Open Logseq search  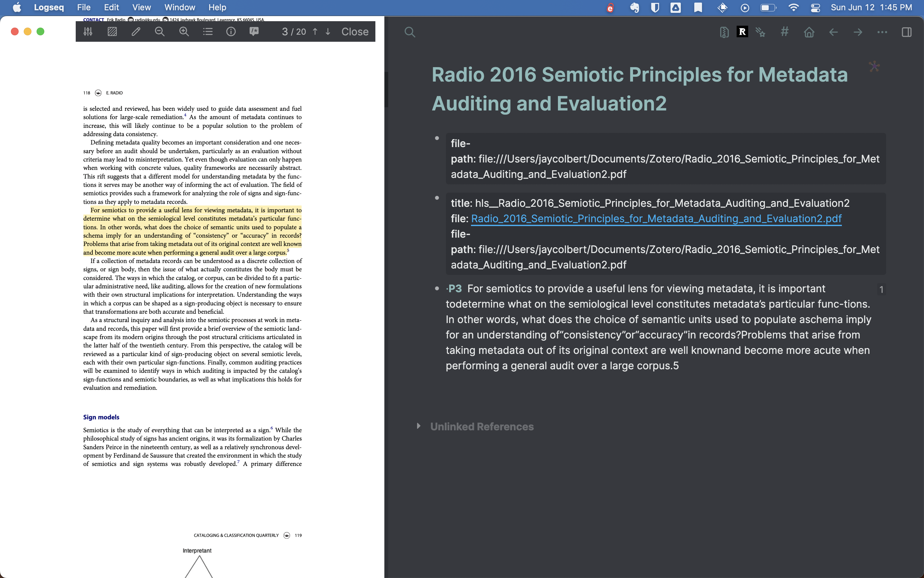coord(410,32)
